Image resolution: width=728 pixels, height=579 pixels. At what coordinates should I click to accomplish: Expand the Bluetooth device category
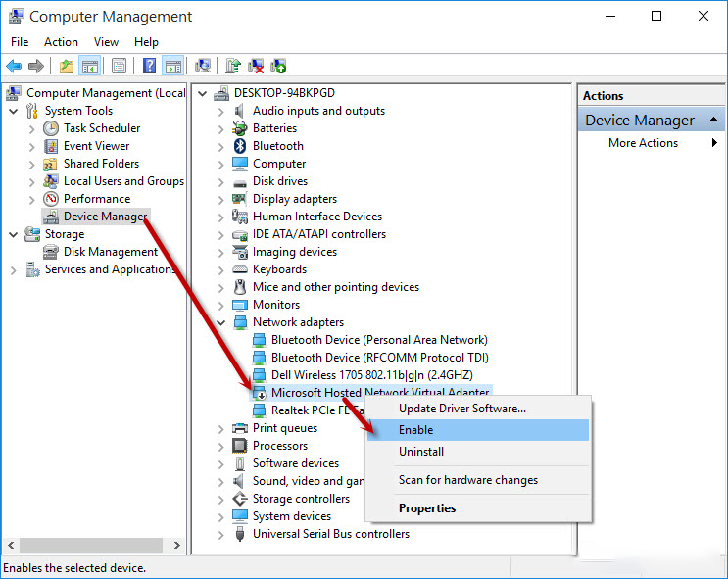(x=221, y=146)
